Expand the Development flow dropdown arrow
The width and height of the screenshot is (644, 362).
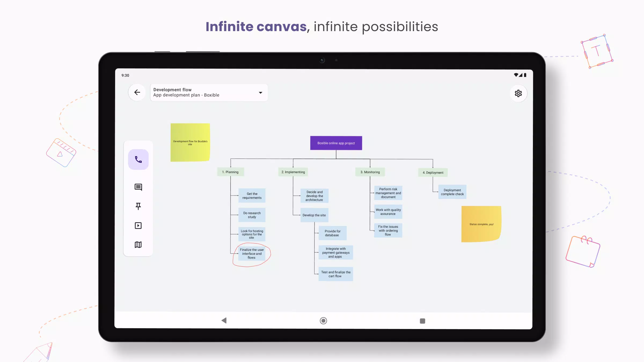pyautogui.click(x=260, y=93)
